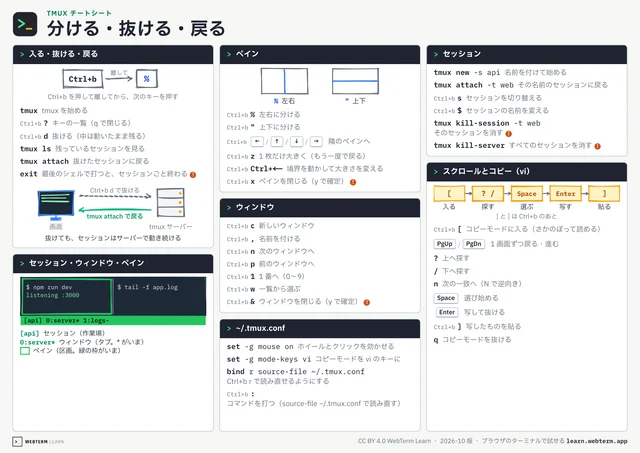Click the "Ctrl+b ?" key list row
The width and height of the screenshot is (640, 453).
(x=76, y=123)
